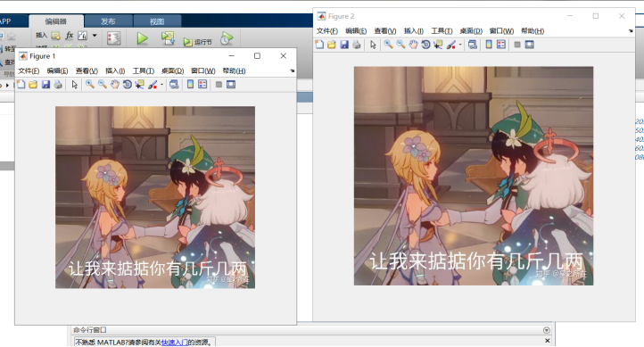
Task: Click green Run button in MATLAB editor
Action: coord(142,38)
